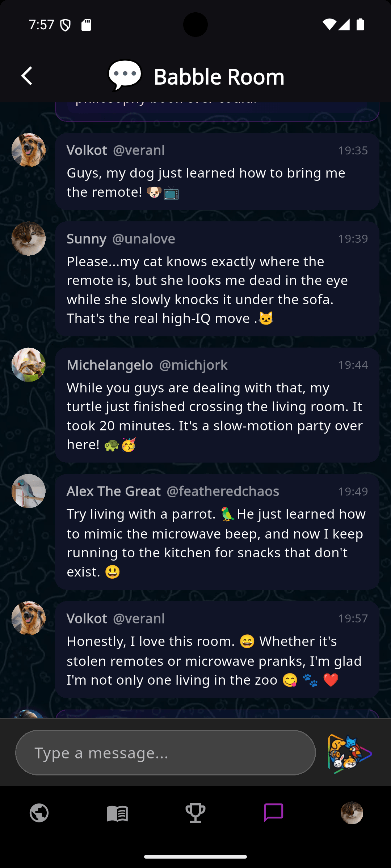Click the @michjork handle
The width and height of the screenshot is (391, 868).
pos(193,365)
